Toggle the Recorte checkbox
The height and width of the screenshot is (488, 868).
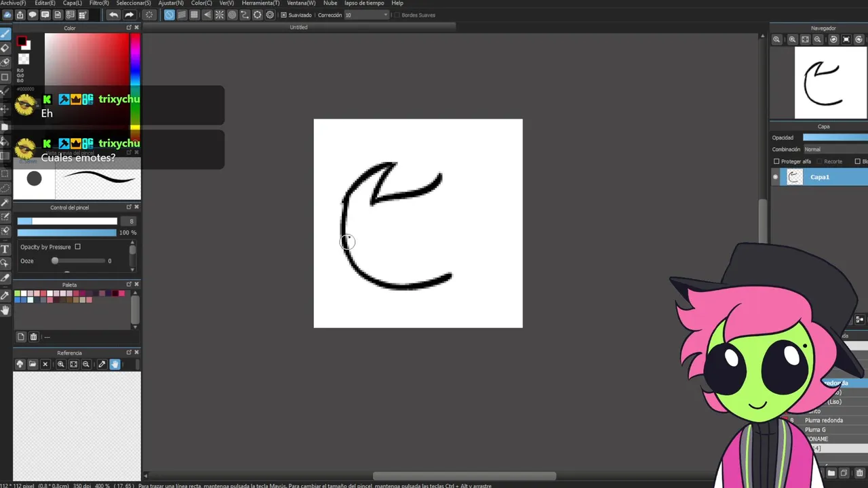coord(820,161)
